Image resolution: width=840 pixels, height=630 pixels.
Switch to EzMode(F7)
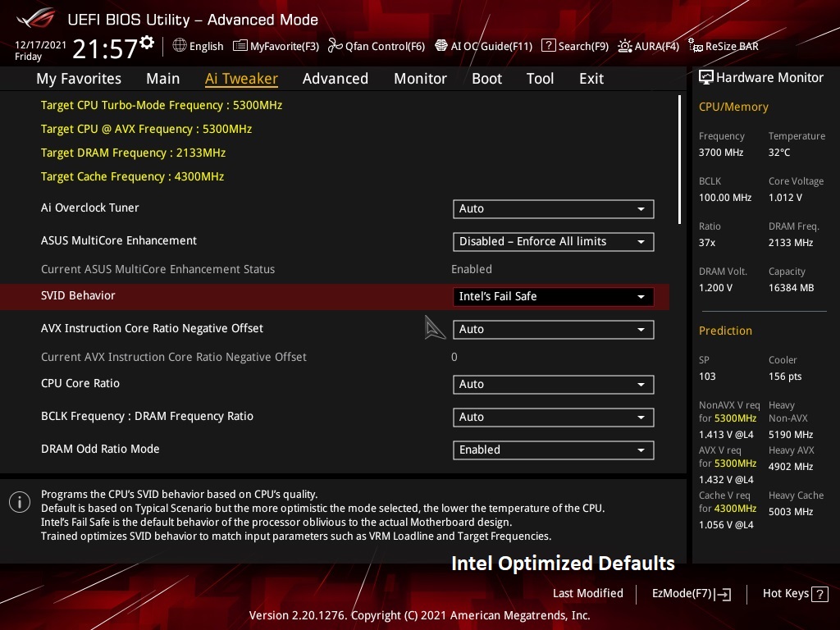tap(691, 594)
